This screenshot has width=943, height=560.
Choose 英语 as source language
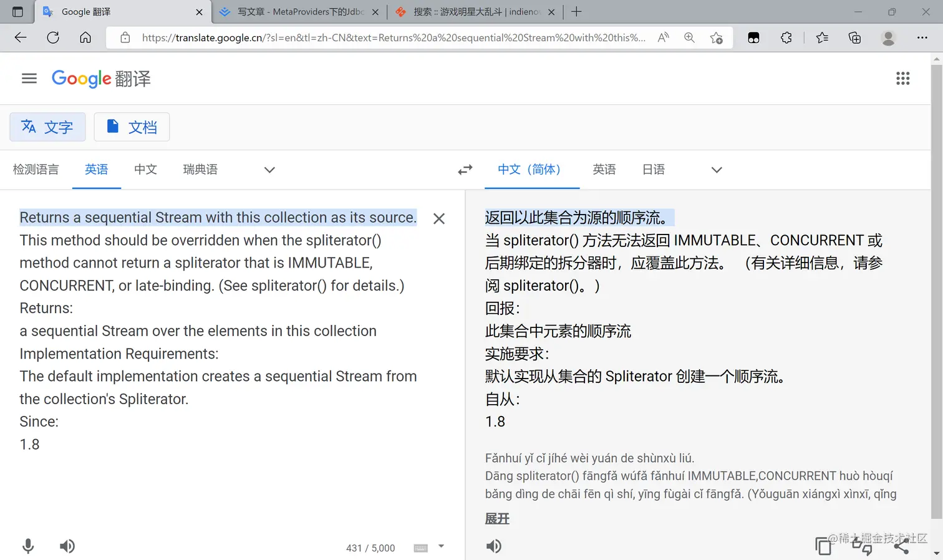97,170
